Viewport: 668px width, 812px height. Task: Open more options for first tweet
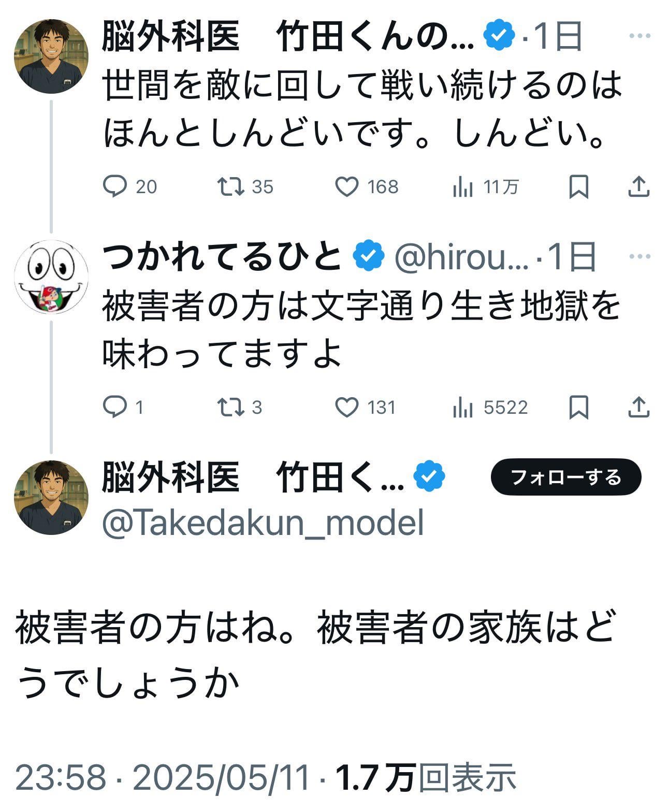(640, 36)
